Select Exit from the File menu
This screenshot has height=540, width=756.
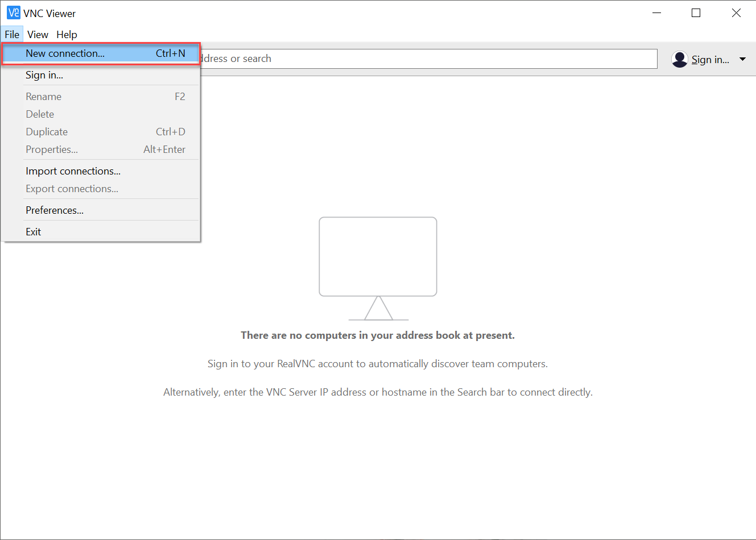coord(101,232)
